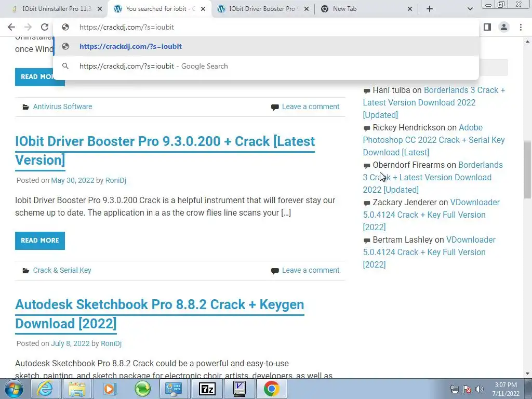Close the IObit Uninstaller Pro tab
This screenshot has width=532, height=399.
100,9
